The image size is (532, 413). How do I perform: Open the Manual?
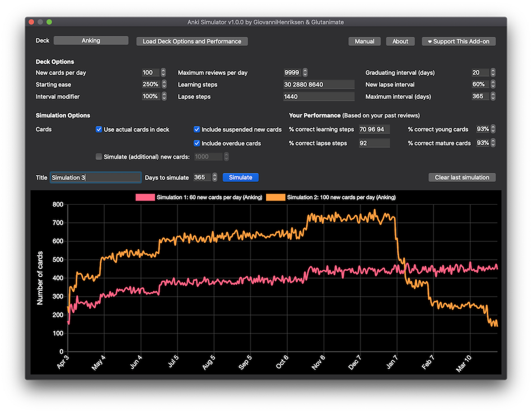(x=365, y=41)
